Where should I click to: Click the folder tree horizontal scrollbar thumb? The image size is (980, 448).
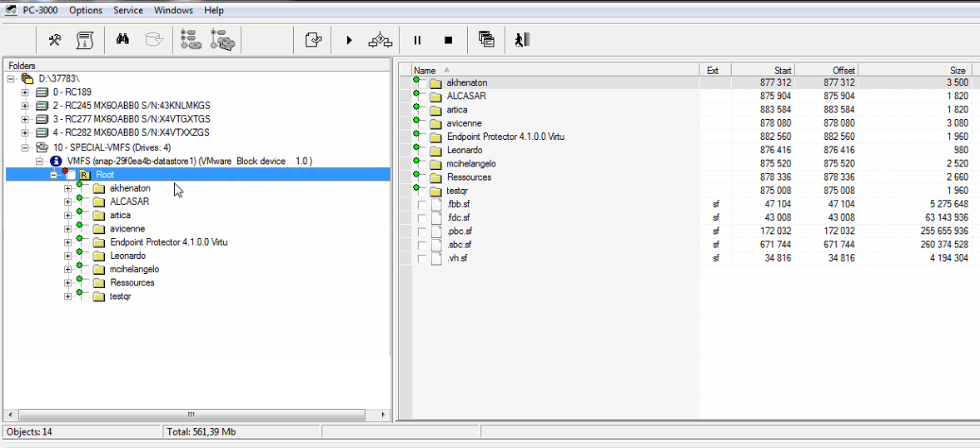pyautogui.click(x=191, y=415)
